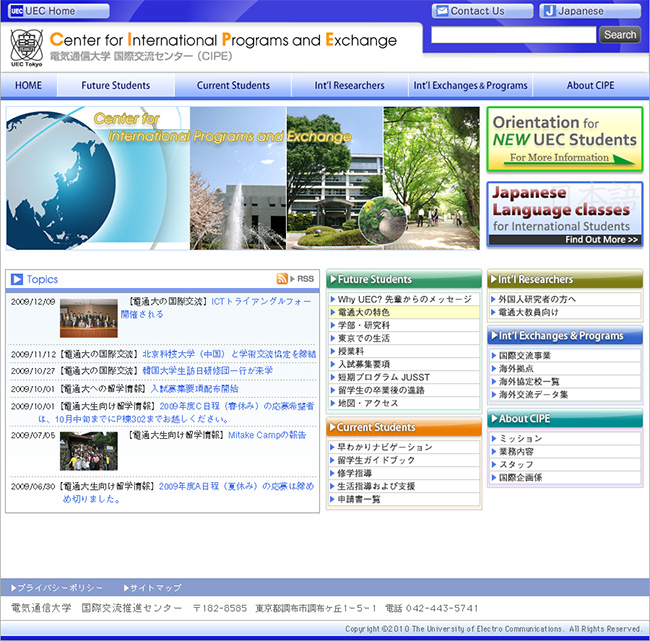Screen dimensions: 650x641
Task: Open 韓国大学生訪日研修団 topic link
Action: [208, 371]
